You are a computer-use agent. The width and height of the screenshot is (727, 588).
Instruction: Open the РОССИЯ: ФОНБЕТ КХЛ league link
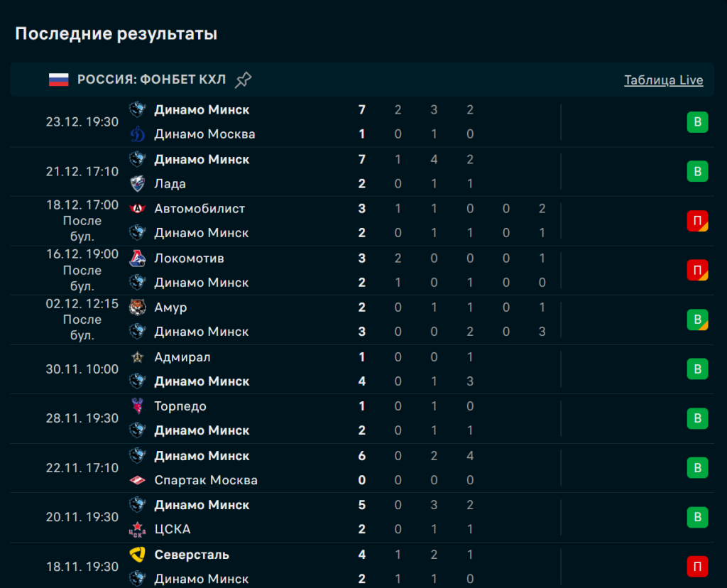click(x=151, y=80)
